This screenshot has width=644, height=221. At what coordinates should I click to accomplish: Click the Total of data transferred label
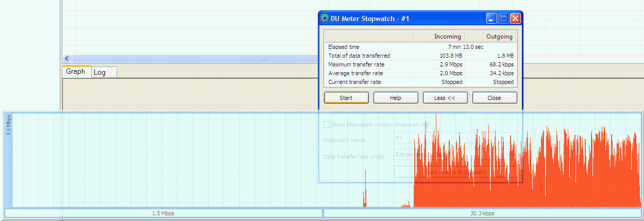[359, 56]
